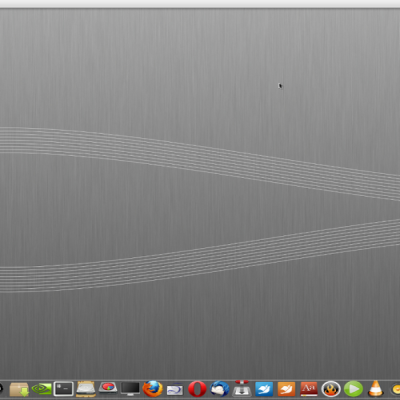Launch the green play button media player
The height and width of the screenshot is (400, 400).
click(353, 389)
